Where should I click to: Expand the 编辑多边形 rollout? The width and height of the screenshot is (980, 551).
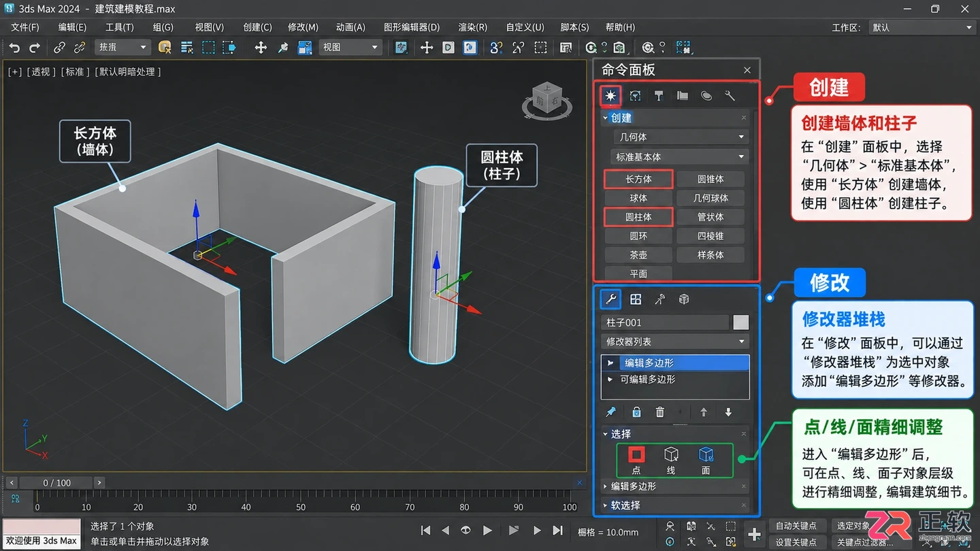click(675, 486)
